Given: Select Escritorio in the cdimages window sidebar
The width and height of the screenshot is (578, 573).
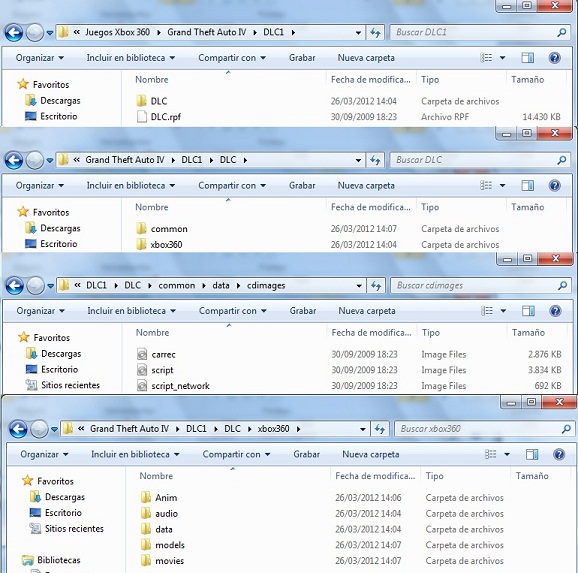Looking at the screenshot, I should (52, 369).
